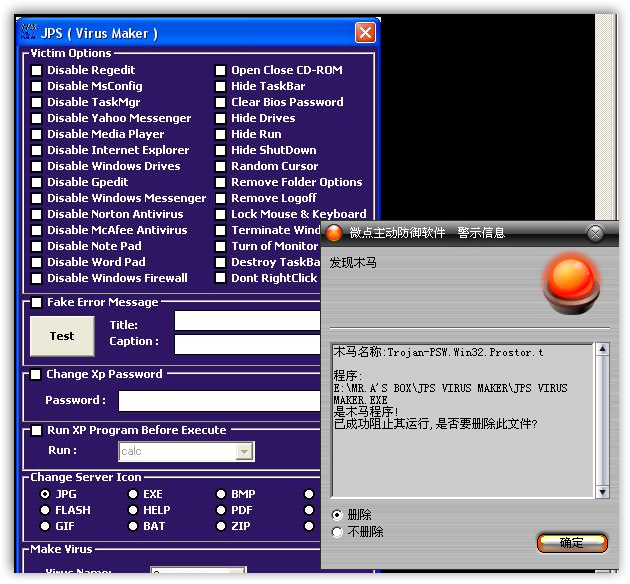Tick Disable Norton Antivirus

37,214
